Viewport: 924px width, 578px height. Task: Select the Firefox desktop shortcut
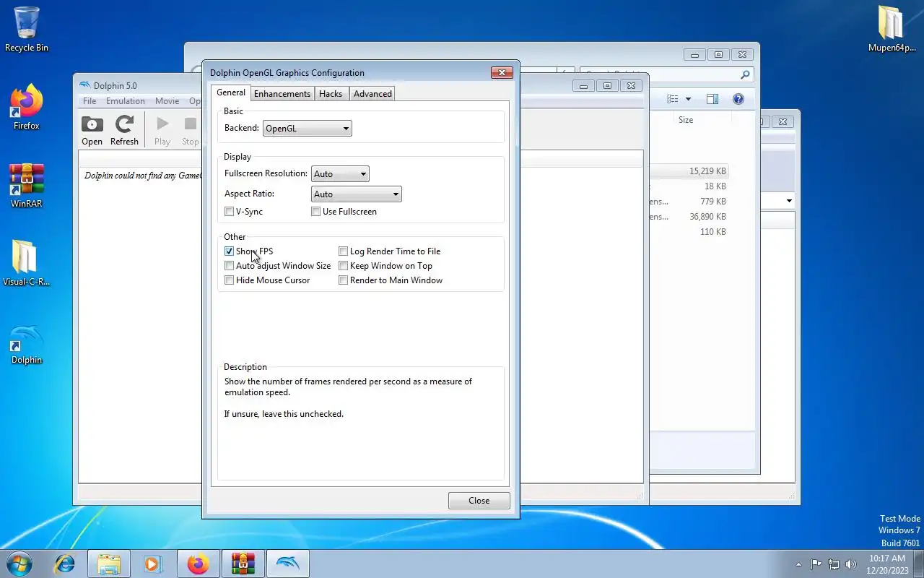(x=27, y=108)
